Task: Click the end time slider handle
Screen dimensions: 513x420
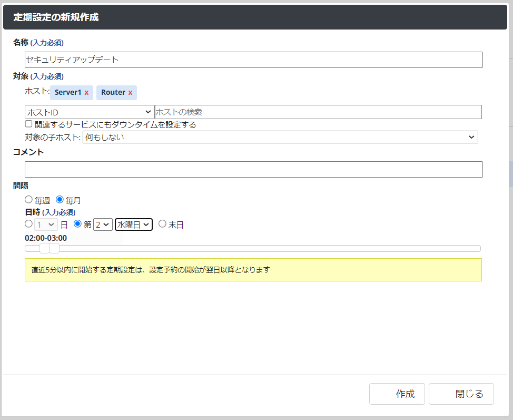Action: coord(54,248)
